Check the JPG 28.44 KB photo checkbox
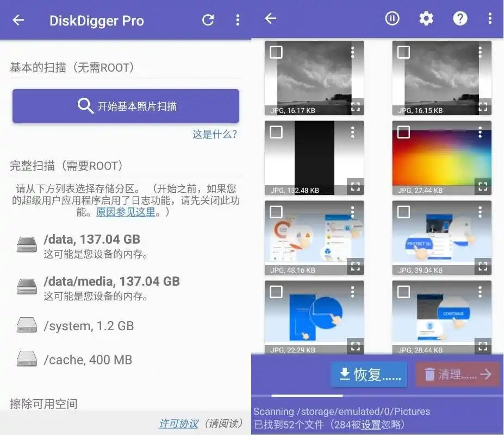The image size is (504, 435). 403,292
